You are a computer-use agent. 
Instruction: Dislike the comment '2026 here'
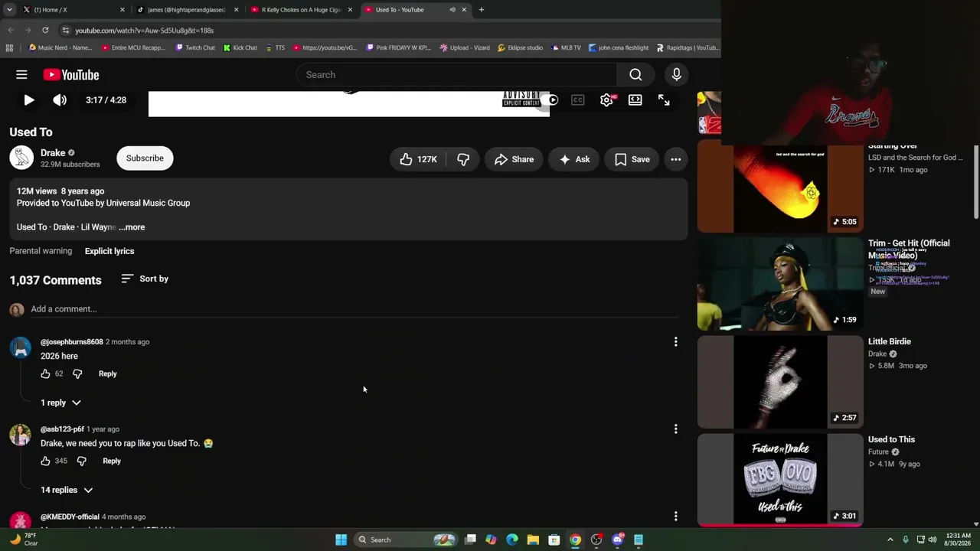click(x=77, y=373)
